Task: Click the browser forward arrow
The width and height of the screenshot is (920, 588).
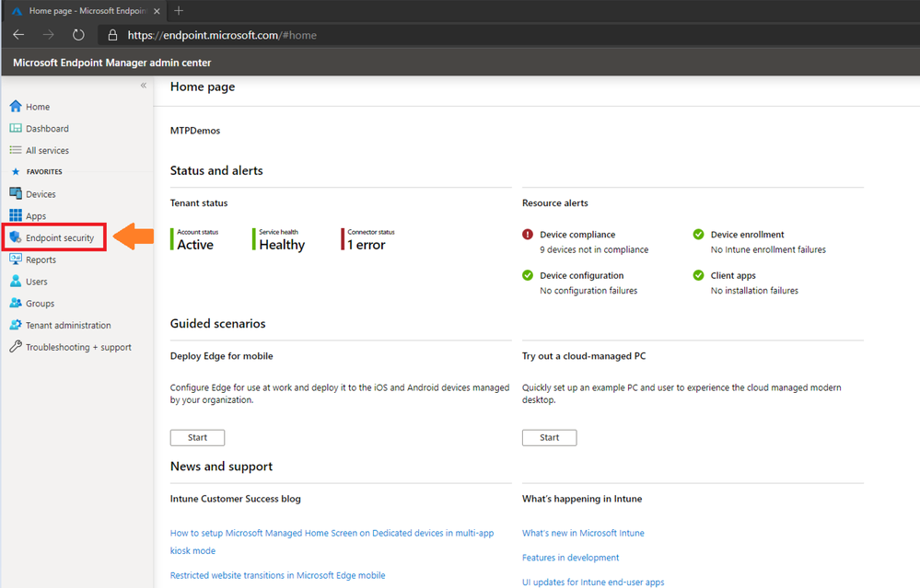Action: (48, 35)
